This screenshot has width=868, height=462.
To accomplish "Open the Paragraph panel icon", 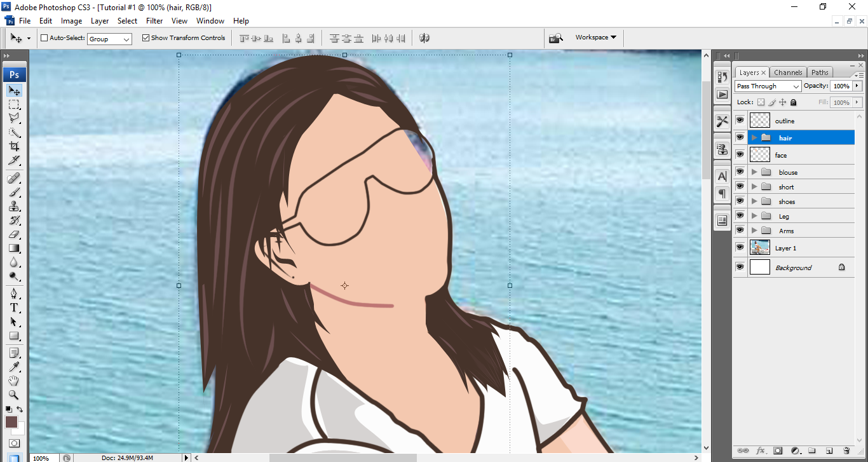I will point(722,193).
